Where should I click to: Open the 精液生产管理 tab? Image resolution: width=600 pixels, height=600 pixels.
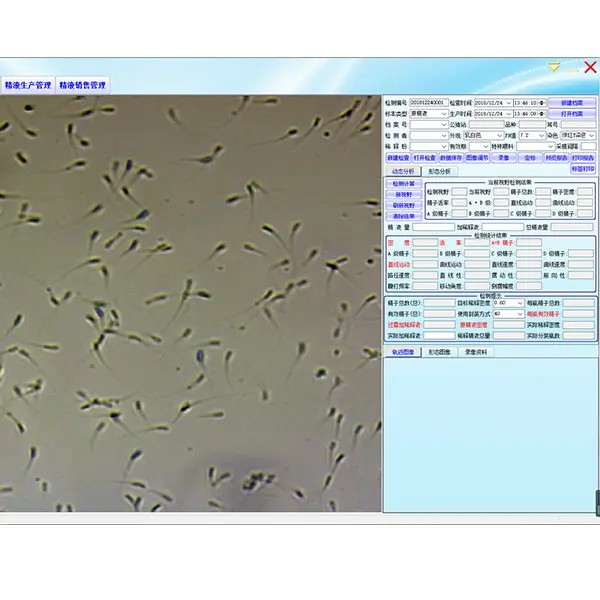click(28, 86)
